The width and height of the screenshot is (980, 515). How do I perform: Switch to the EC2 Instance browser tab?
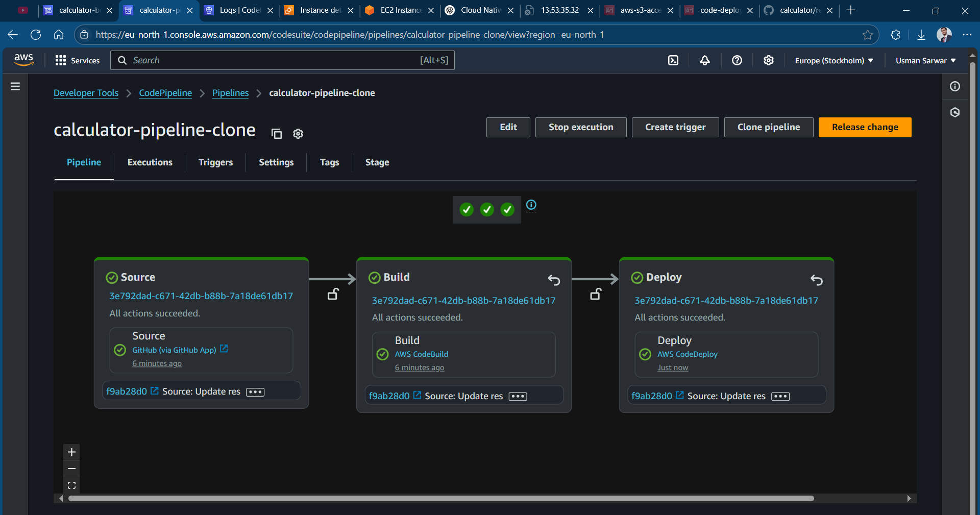tap(399, 10)
